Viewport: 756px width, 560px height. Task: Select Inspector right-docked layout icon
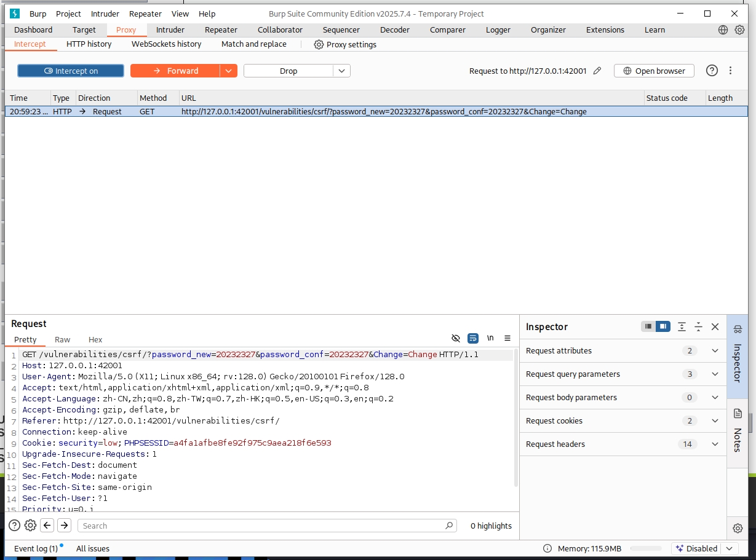tap(662, 326)
